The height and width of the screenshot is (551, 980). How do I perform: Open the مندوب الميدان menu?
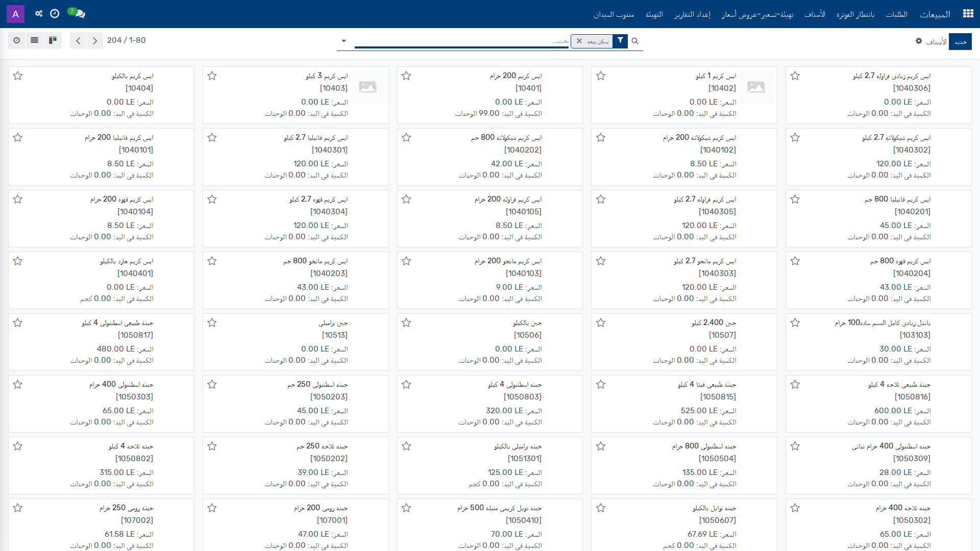614,14
